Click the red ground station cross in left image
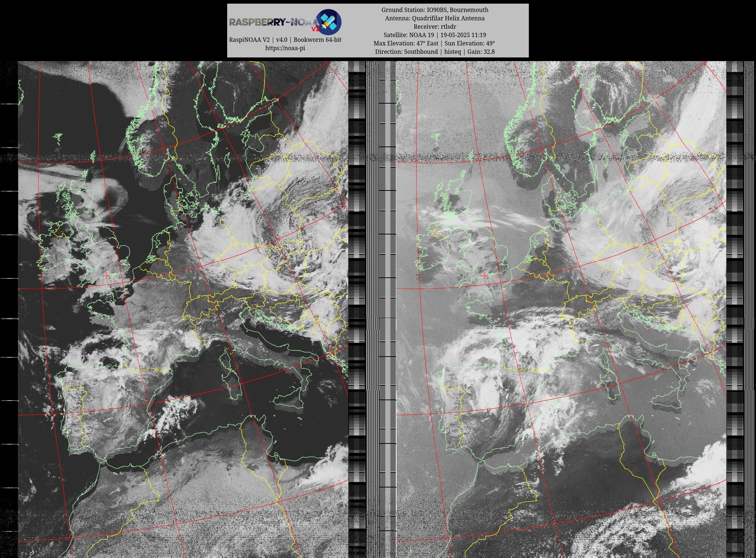 click(106, 276)
